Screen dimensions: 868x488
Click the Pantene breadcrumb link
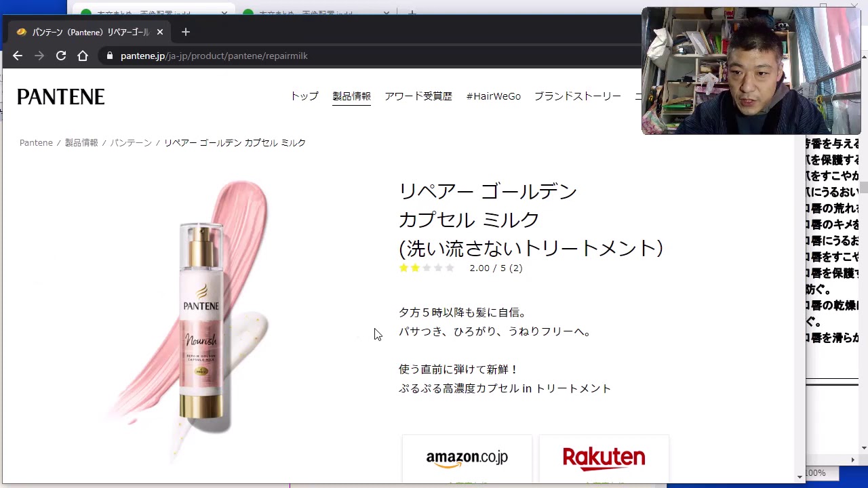(x=36, y=143)
